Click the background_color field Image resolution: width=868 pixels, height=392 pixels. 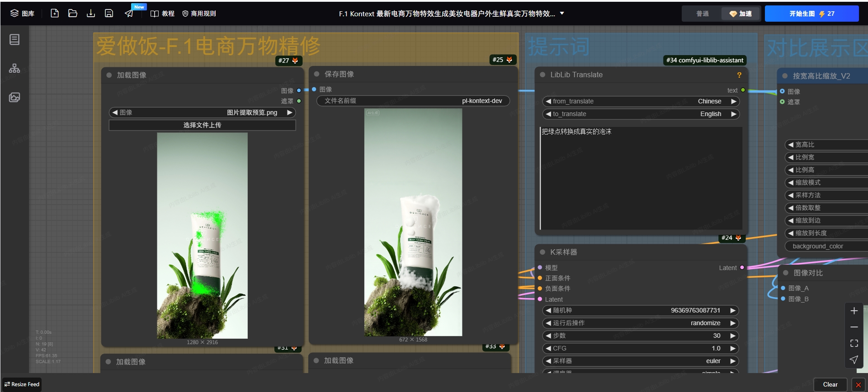[x=826, y=246]
